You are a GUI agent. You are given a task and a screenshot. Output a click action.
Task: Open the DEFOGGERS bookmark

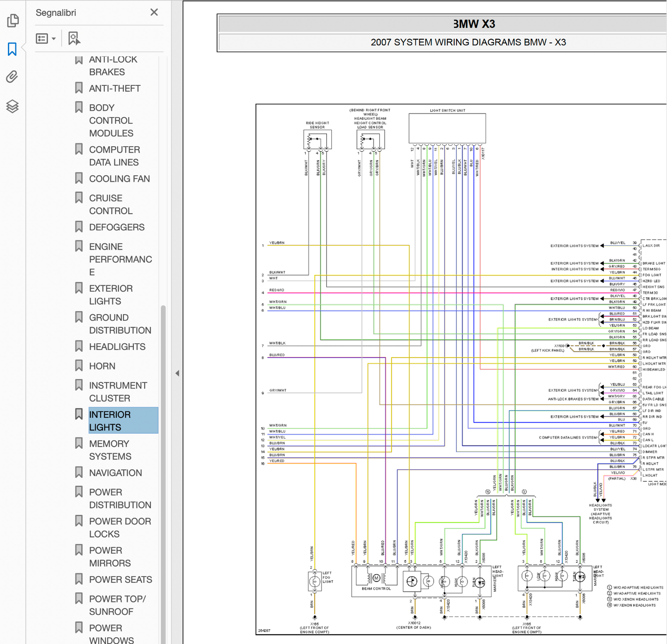click(116, 227)
